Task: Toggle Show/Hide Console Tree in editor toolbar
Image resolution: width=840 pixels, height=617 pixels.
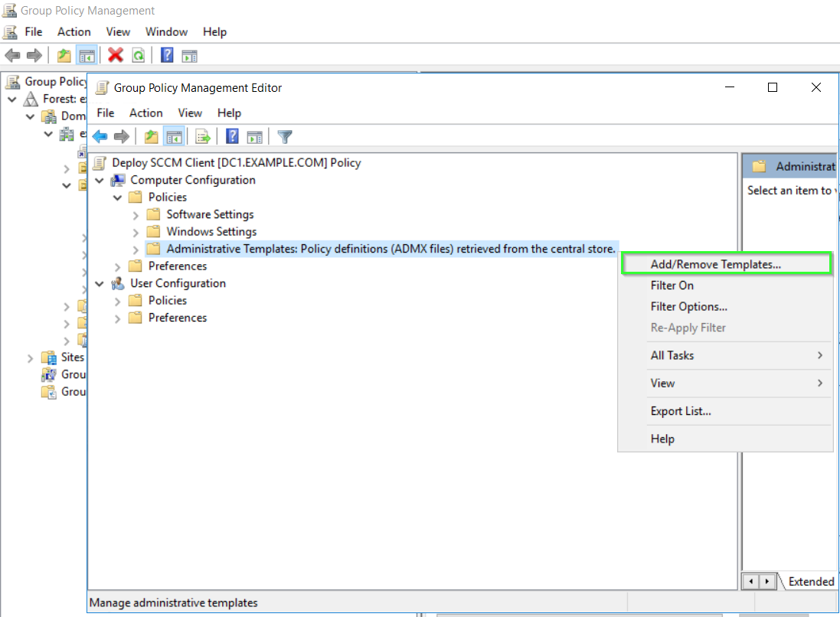Action: [174, 137]
